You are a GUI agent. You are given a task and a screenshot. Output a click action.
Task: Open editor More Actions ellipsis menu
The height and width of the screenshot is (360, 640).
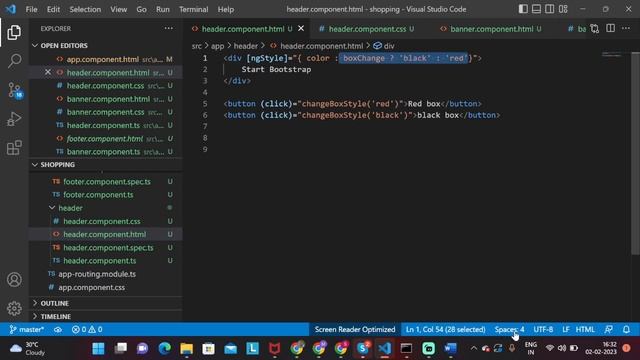(x=626, y=29)
